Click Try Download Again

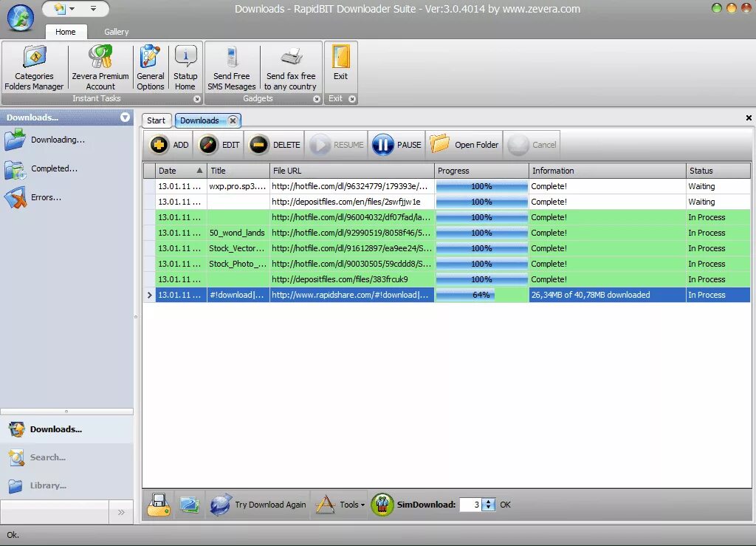point(258,505)
